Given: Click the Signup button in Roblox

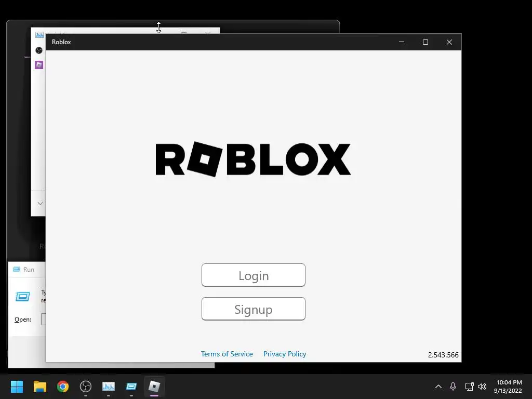Looking at the screenshot, I should (254, 309).
